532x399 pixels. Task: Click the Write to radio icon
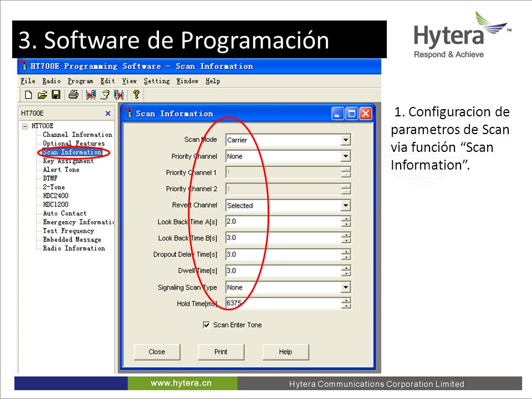coord(119,95)
